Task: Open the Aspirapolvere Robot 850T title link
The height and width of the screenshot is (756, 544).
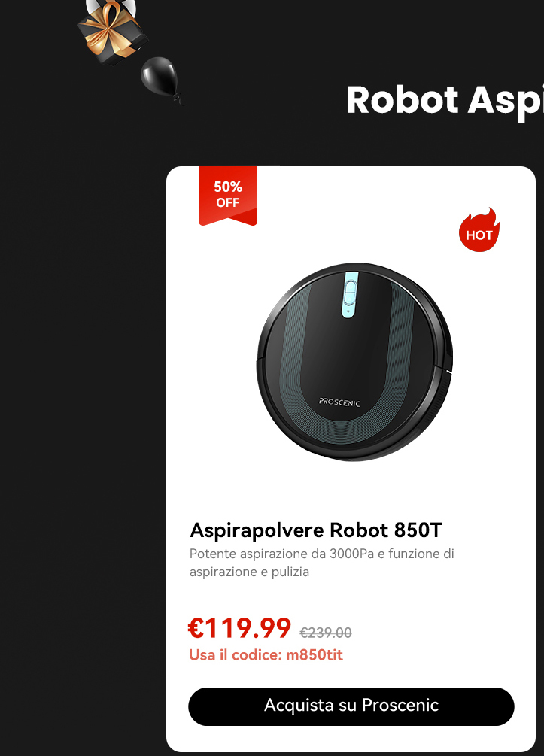Action: [x=316, y=530]
